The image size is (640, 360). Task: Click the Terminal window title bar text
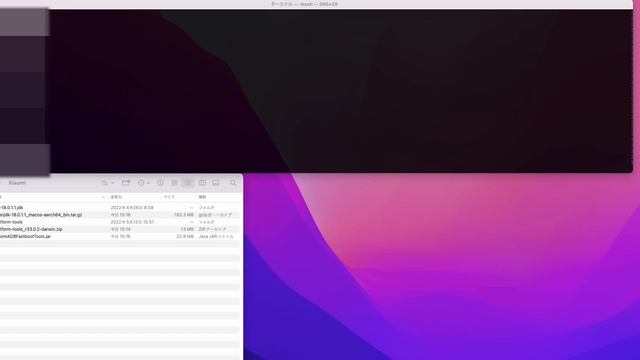(x=304, y=4)
